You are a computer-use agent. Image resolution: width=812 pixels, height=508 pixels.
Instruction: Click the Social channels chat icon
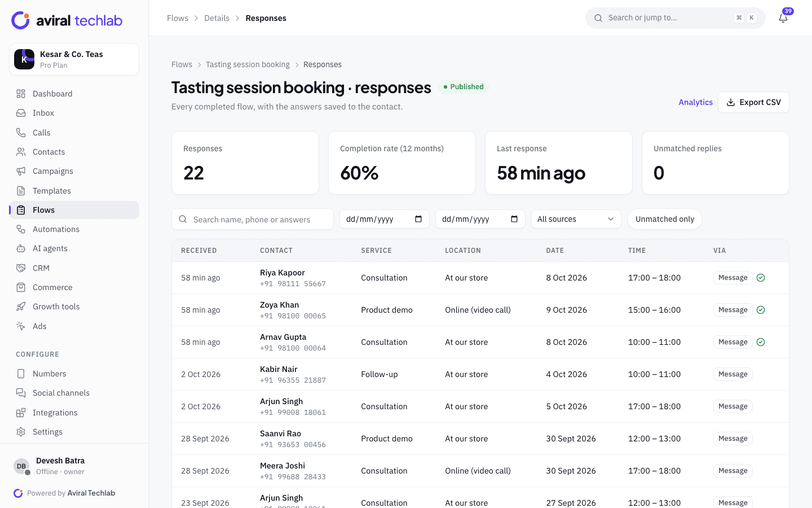(21, 393)
